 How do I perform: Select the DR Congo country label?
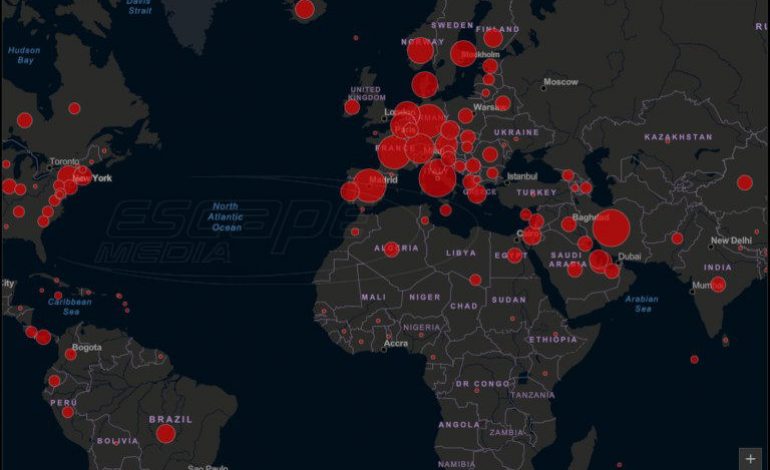click(x=483, y=384)
